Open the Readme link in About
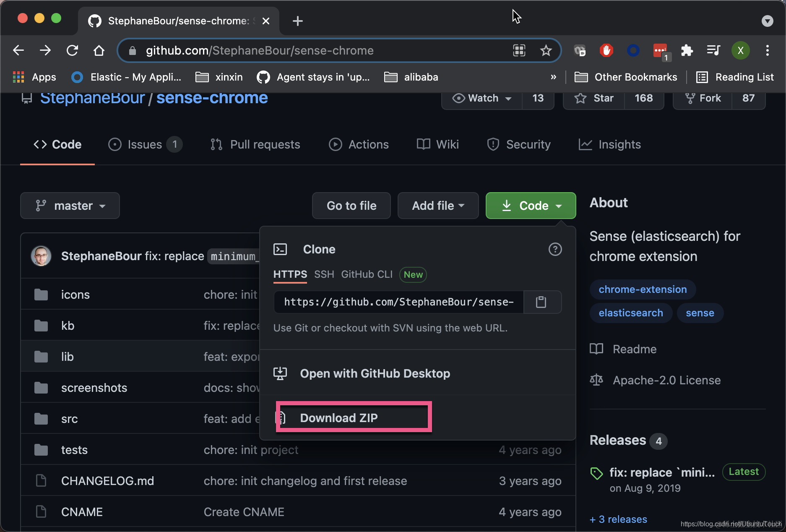Image resolution: width=786 pixels, height=532 pixels. coord(623,349)
